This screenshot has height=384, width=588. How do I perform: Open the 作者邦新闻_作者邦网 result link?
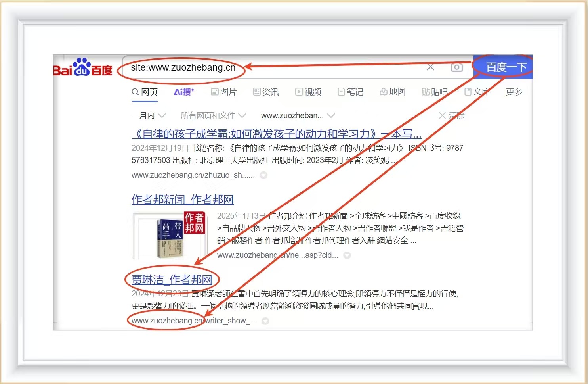coord(182,200)
